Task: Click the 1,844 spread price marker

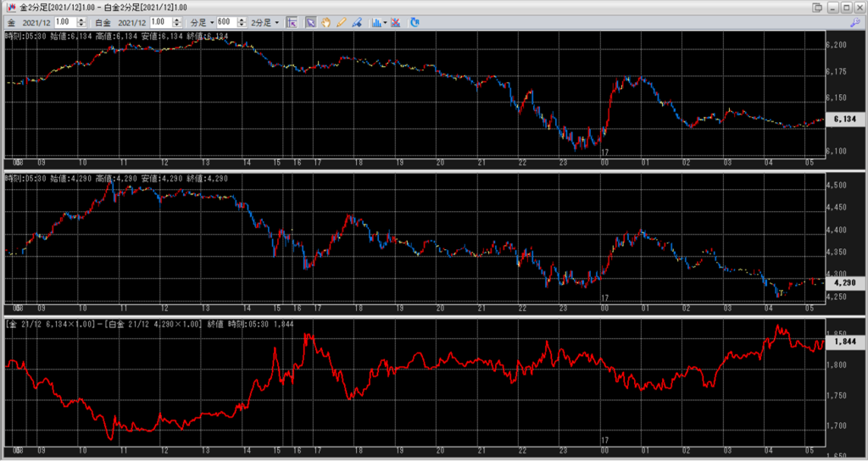Action: tap(845, 341)
